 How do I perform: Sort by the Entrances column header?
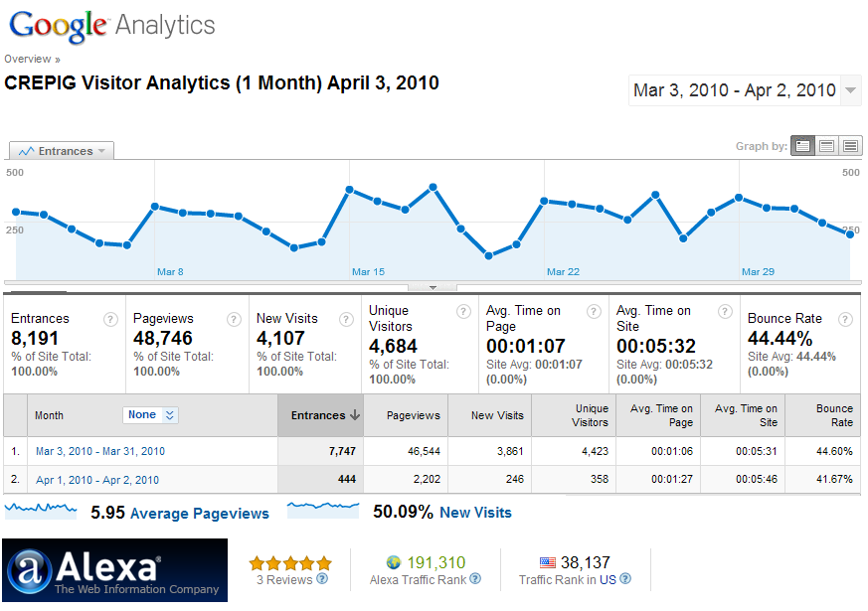[320, 415]
